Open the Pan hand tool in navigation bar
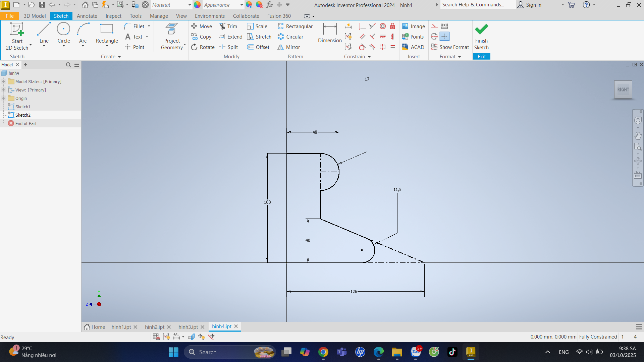Viewport: 644px width, 362px height. (x=638, y=136)
